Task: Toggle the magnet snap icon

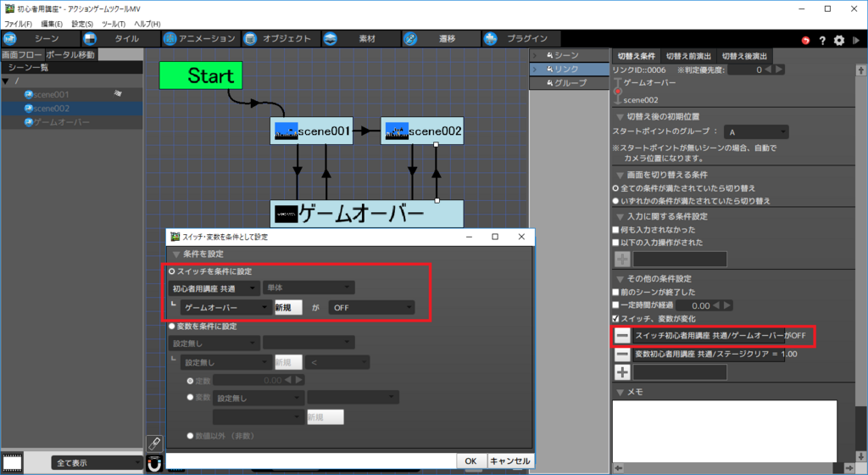Action: pos(154,463)
